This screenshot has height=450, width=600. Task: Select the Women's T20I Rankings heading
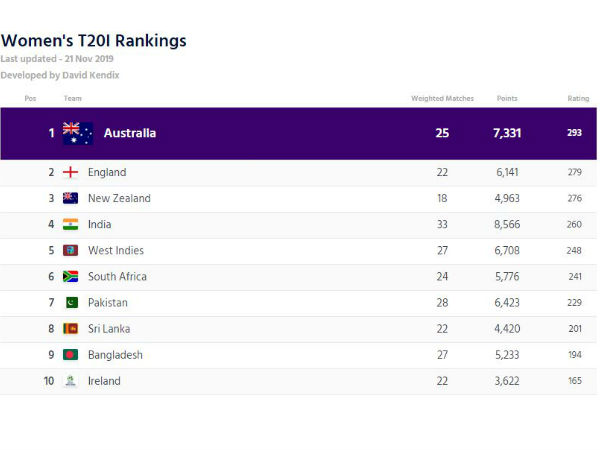click(x=93, y=41)
